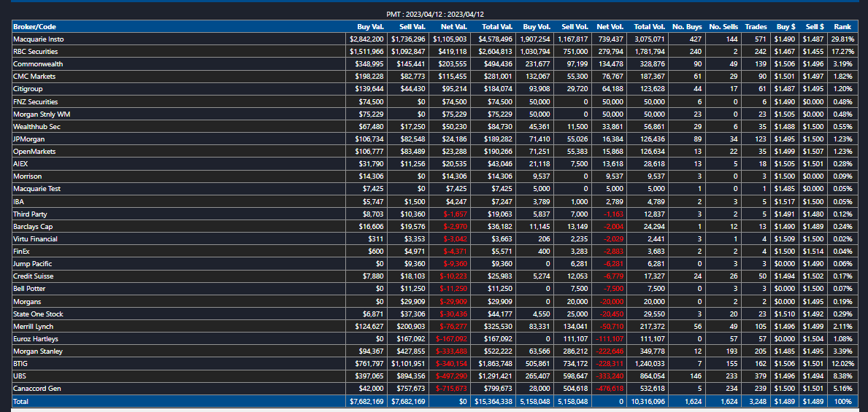Click Macquarie Insto rank 29.81%

[842, 39]
